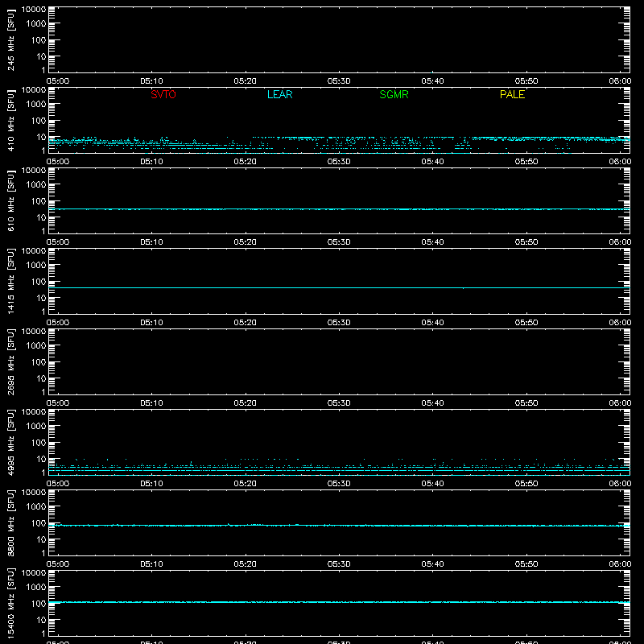The width and height of the screenshot is (644, 644).
Task: Click 05:40 under the 8800 MHz panel
Action: coord(432,564)
